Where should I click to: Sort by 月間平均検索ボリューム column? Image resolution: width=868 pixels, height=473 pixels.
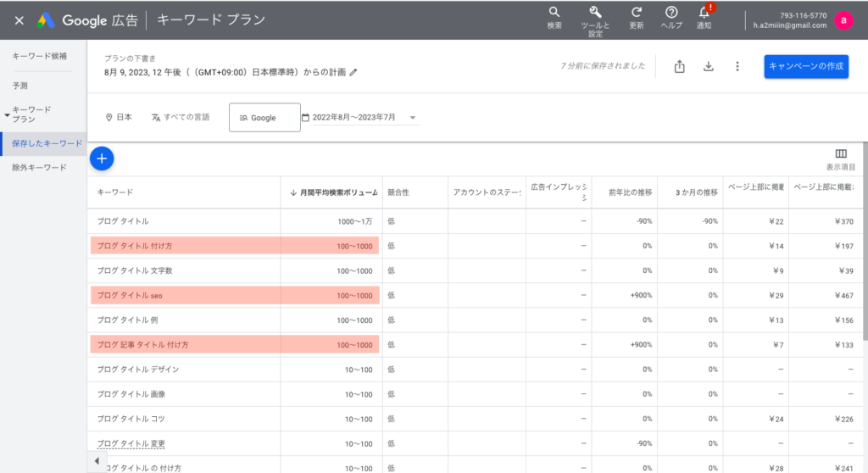point(333,192)
